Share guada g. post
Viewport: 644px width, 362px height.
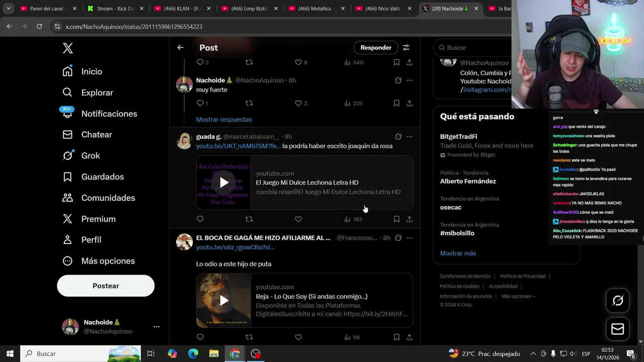[x=410, y=219]
